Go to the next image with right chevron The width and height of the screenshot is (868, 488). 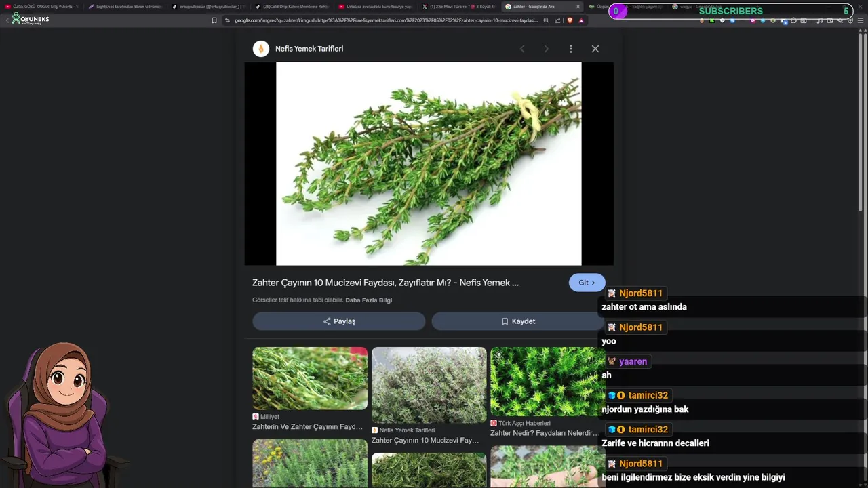coord(547,49)
